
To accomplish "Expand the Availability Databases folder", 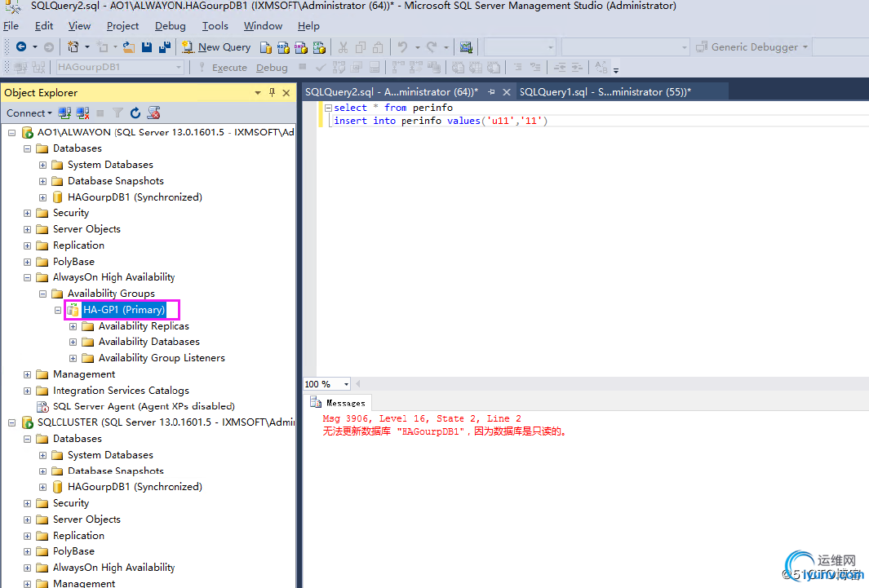I will coord(73,343).
